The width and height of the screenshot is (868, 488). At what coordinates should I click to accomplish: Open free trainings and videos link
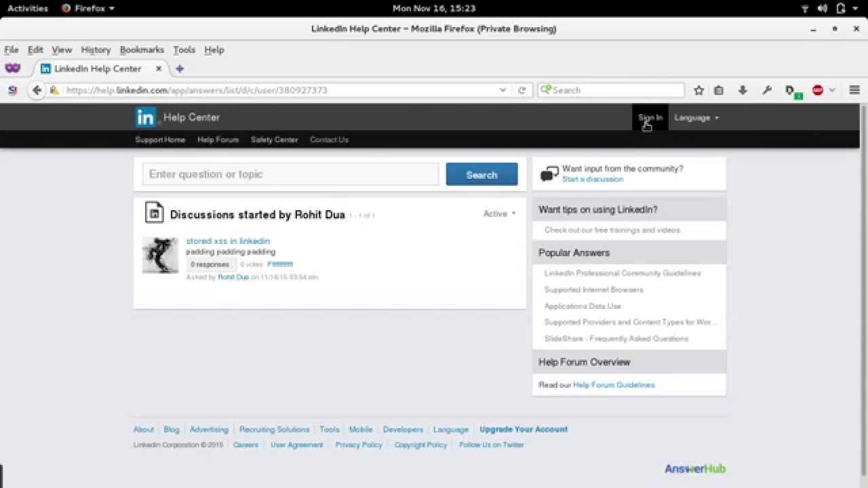612,230
